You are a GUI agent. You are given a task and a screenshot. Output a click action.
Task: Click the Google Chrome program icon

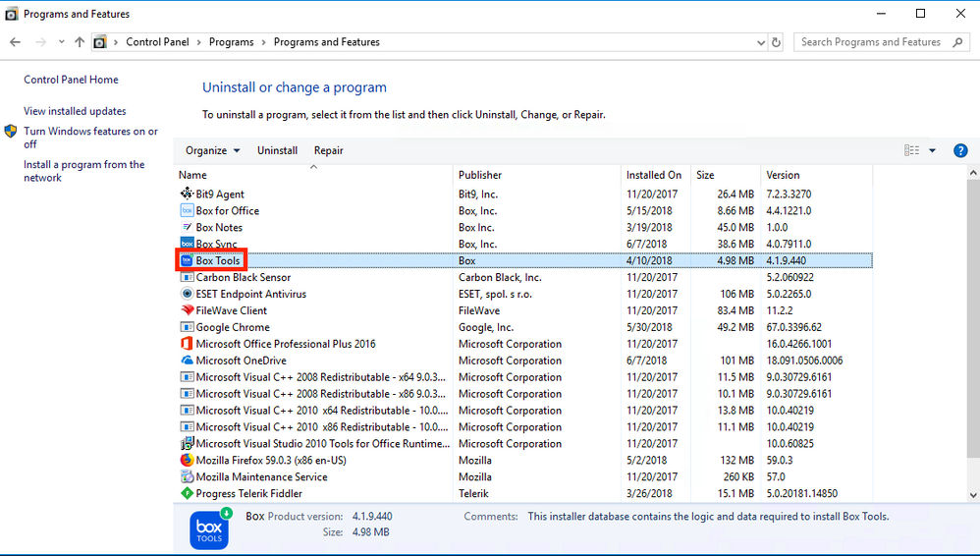point(187,326)
